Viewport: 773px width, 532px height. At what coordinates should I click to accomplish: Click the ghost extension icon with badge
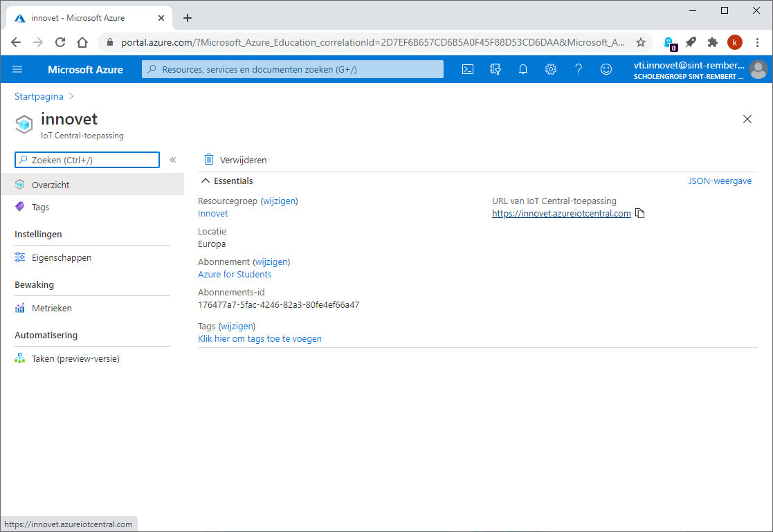coord(669,43)
